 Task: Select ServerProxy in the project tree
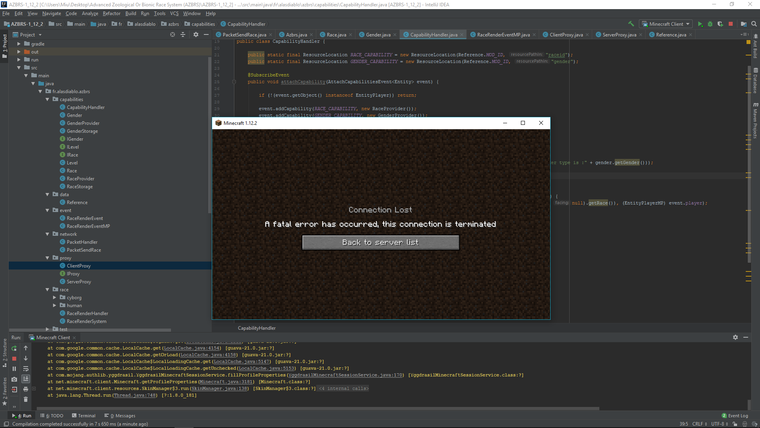pos(79,282)
